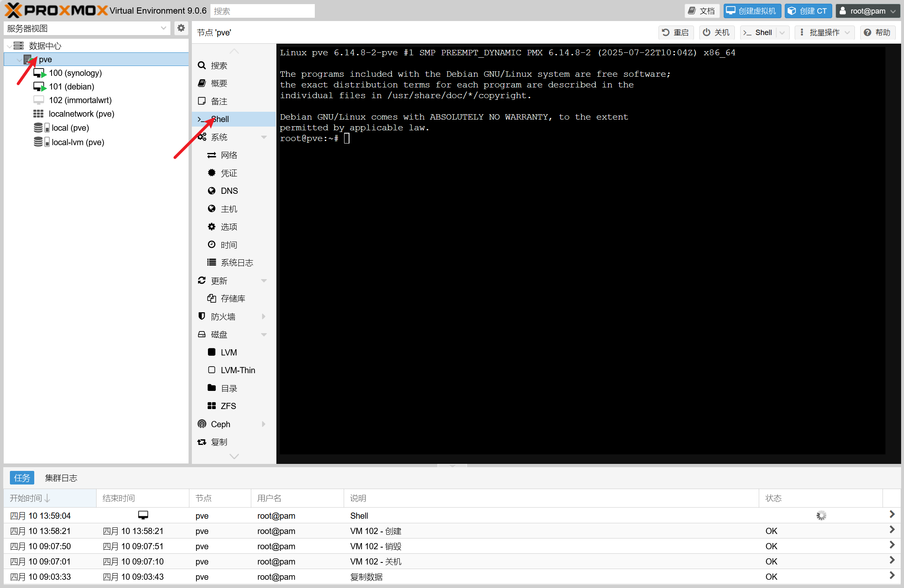Open the DNS settings page
Viewport: 904px width, 588px height.
234,191
